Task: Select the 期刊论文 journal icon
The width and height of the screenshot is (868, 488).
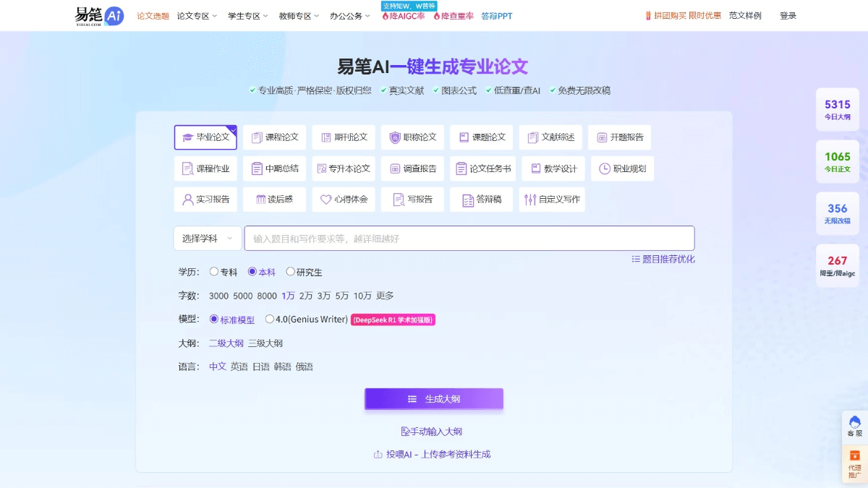Action: click(x=325, y=137)
